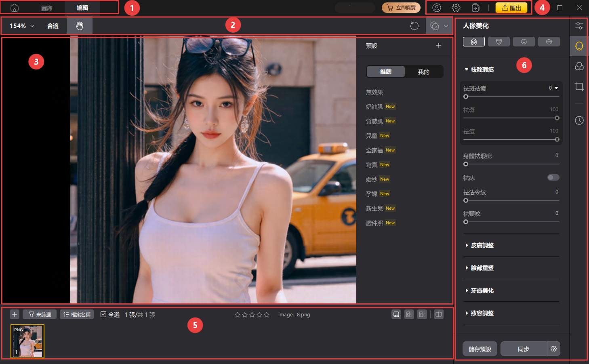Open the history clock panel
This screenshot has height=364, width=589.
(x=579, y=120)
